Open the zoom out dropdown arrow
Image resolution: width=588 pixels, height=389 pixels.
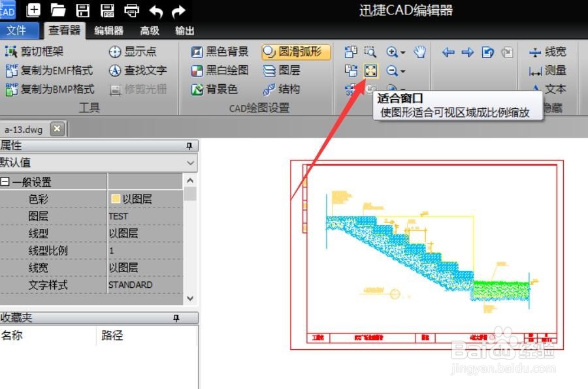coord(403,71)
